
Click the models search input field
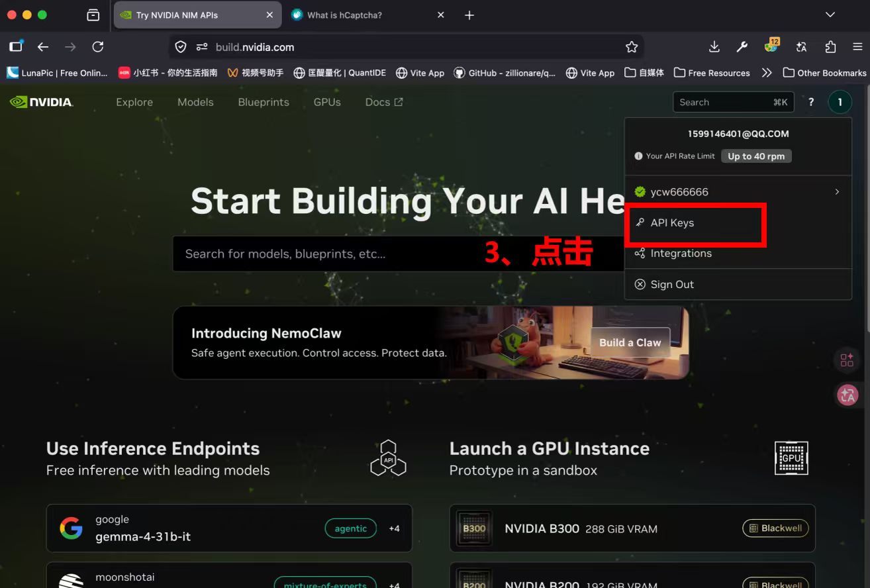click(331, 254)
